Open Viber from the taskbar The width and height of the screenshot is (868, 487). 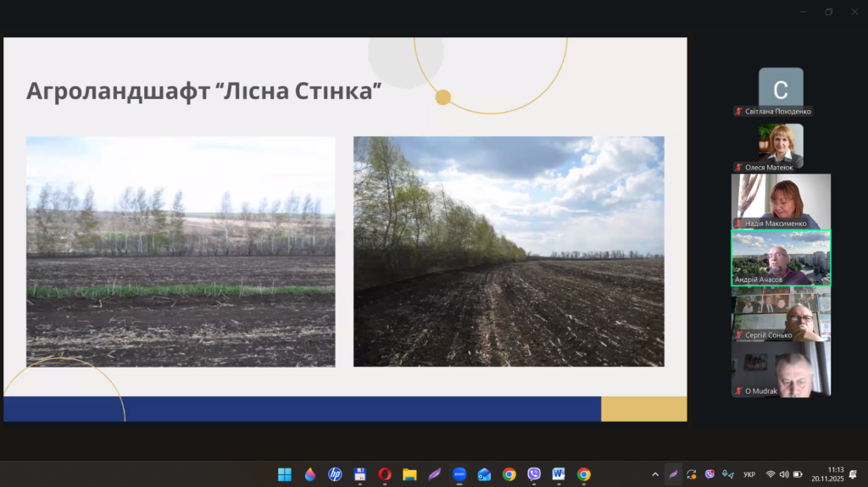[534, 474]
